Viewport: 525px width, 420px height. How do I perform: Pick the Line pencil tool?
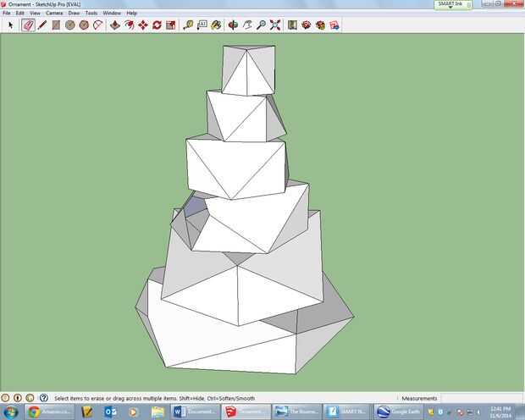(41, 25)
